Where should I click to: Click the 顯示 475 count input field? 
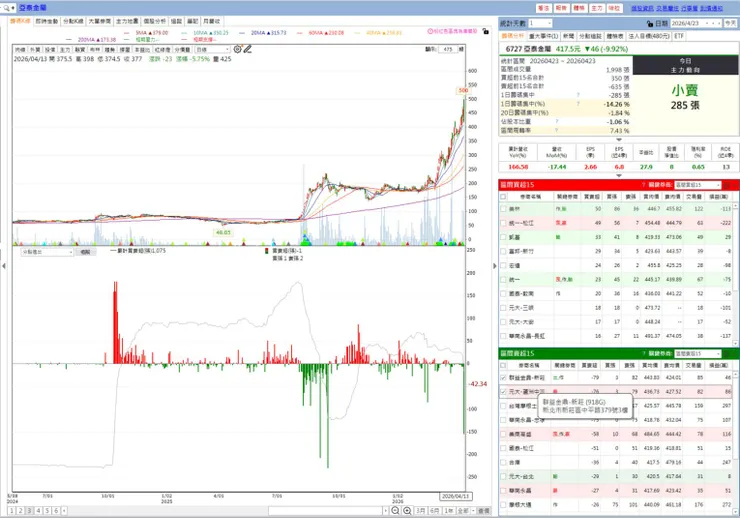[448, 49]
